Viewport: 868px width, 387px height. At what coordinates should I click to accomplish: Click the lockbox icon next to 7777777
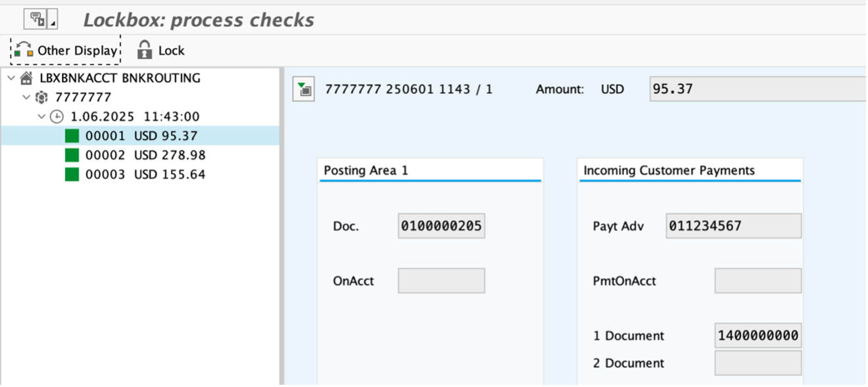coord(41,97)
